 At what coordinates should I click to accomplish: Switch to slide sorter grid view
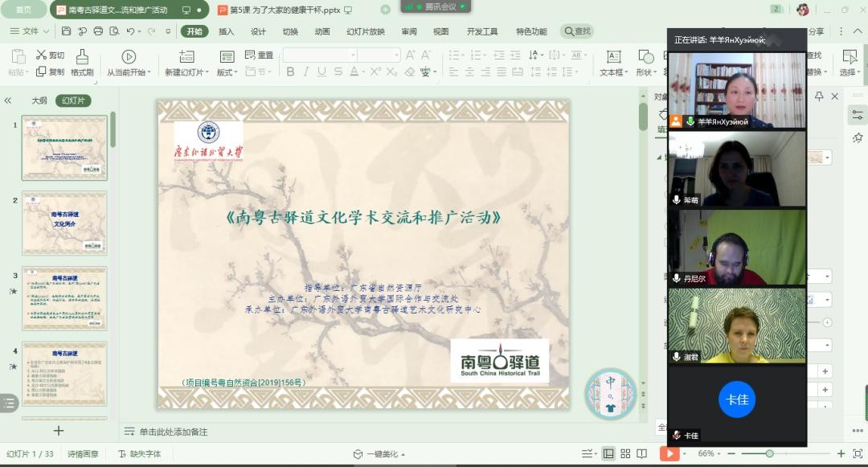click(x=625, y=453)
